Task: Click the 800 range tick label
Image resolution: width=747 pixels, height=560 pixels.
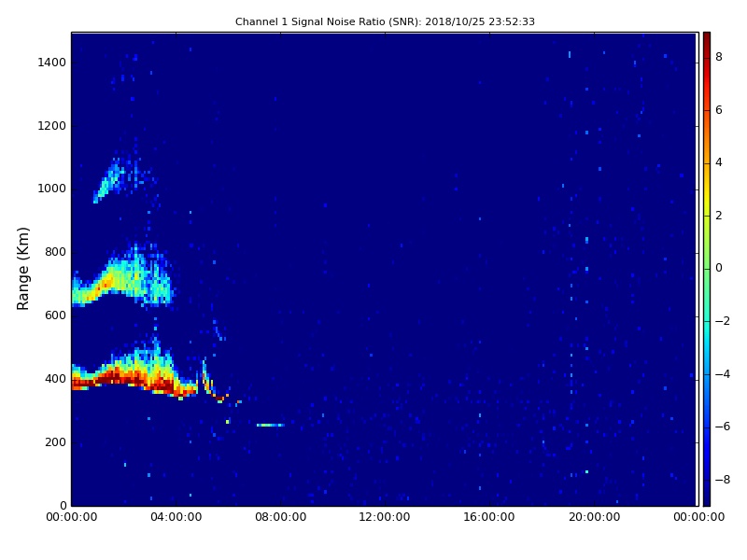Action: pyautogui.click(x=55, y=252)
